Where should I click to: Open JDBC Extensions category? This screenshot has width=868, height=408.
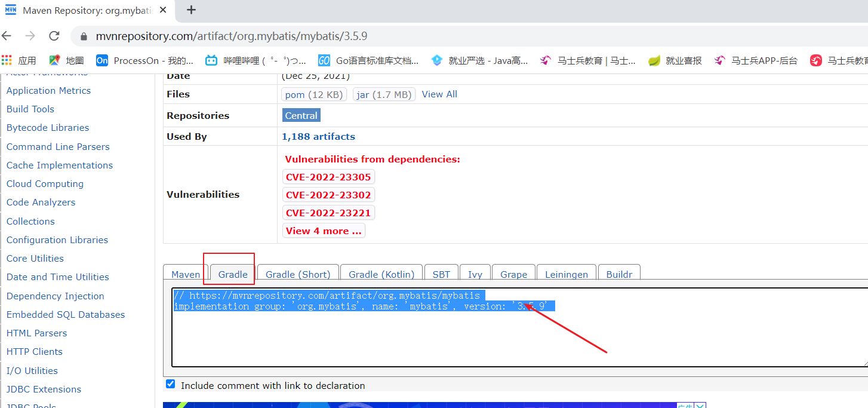coord(44,389)
